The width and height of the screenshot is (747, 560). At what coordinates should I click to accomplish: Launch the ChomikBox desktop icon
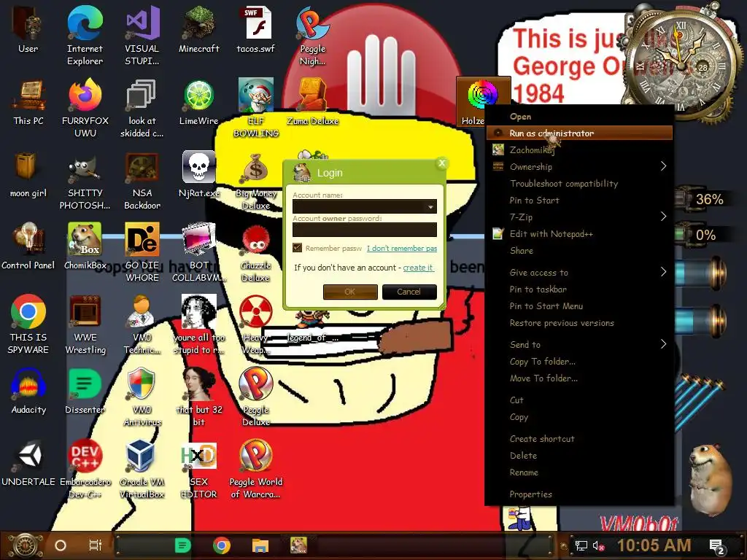(x=85, y=246)
